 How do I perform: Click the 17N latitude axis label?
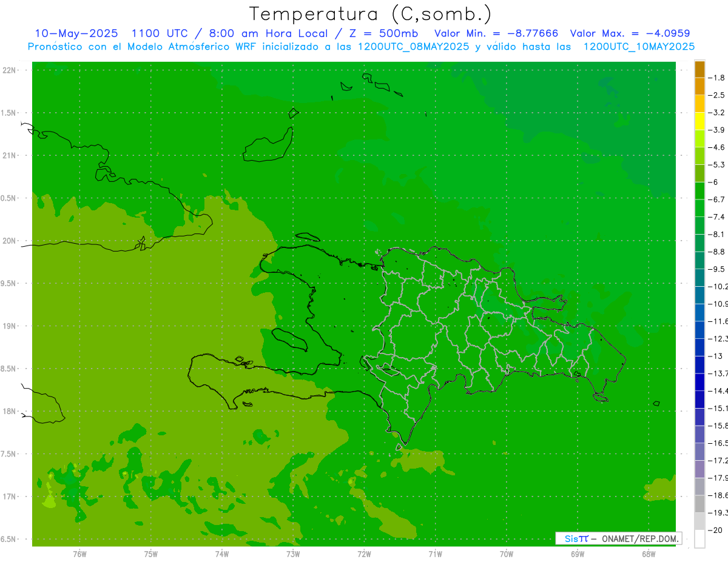(x=10, y=497)
